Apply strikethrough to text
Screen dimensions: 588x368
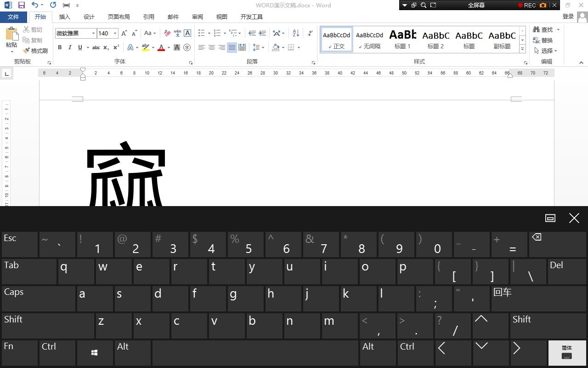point(96,47)
